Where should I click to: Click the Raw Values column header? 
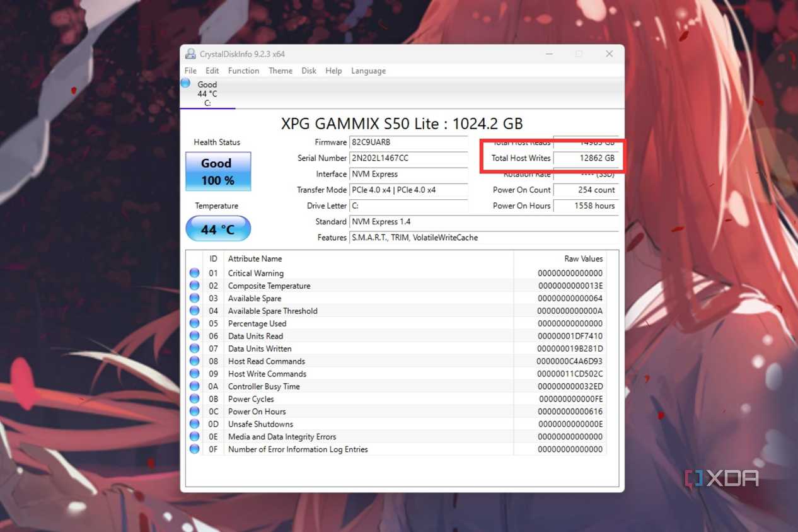560,258
